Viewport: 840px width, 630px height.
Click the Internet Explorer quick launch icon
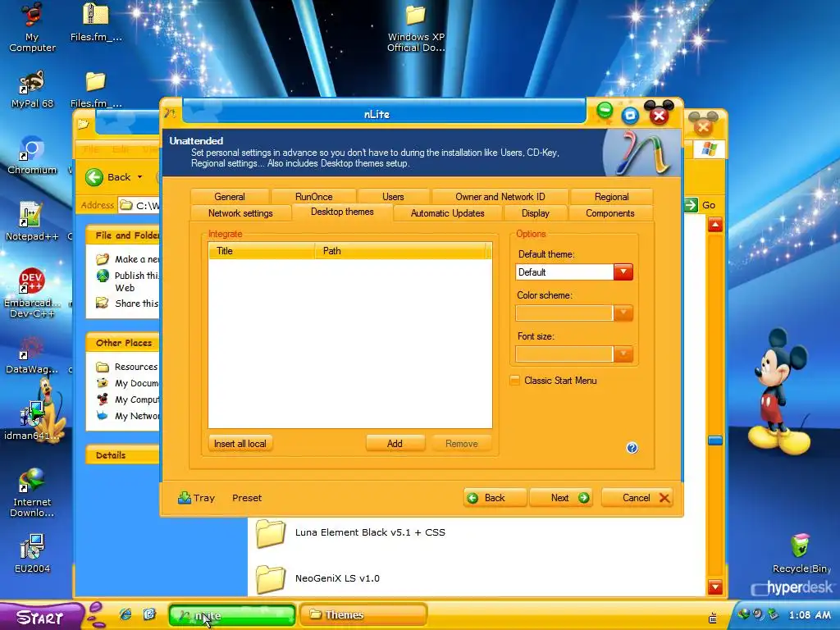126,614
